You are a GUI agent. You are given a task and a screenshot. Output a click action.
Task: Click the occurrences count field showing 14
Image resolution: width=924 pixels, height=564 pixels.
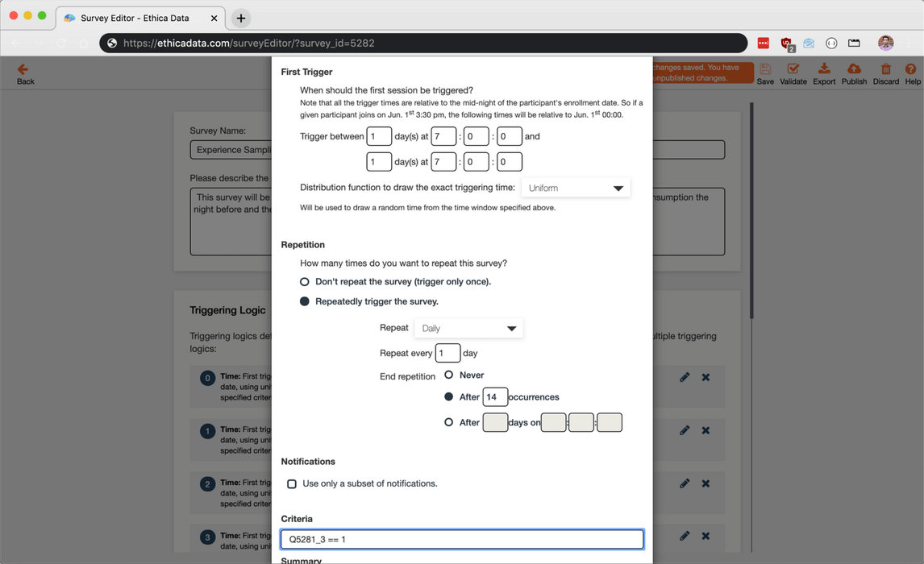(494, 397)
